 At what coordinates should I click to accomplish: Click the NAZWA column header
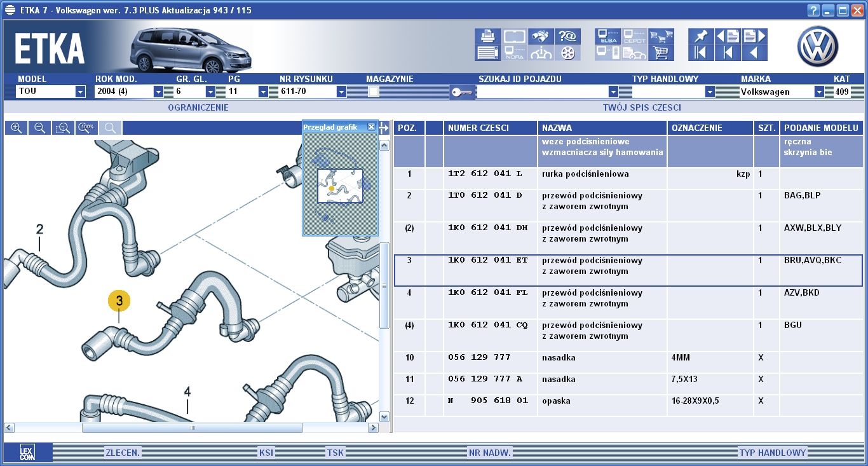click(x=602, y=128)
